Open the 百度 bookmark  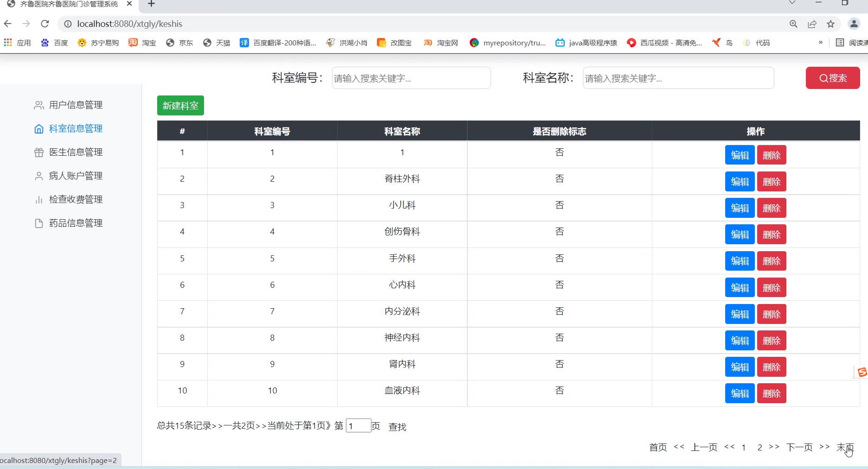(54, 43)
